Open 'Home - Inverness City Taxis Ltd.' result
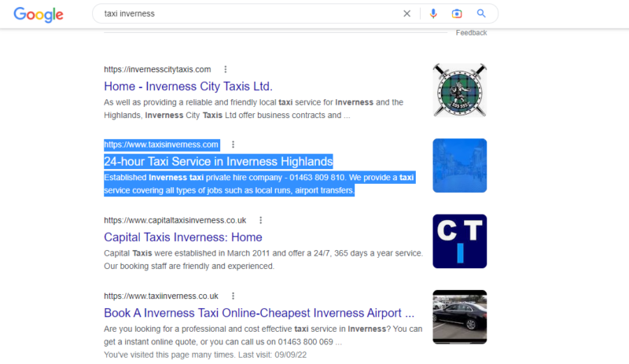 [188, 86]
